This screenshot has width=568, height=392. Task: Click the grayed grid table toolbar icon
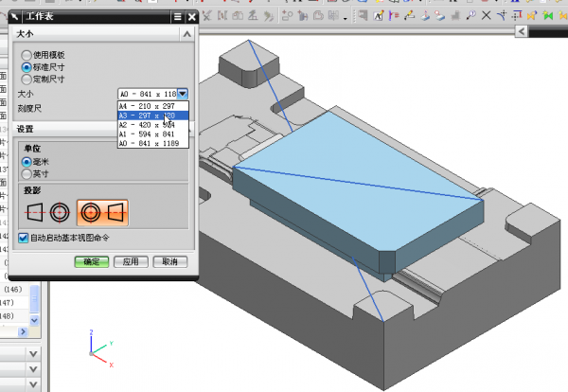click(x=333, y=15)
